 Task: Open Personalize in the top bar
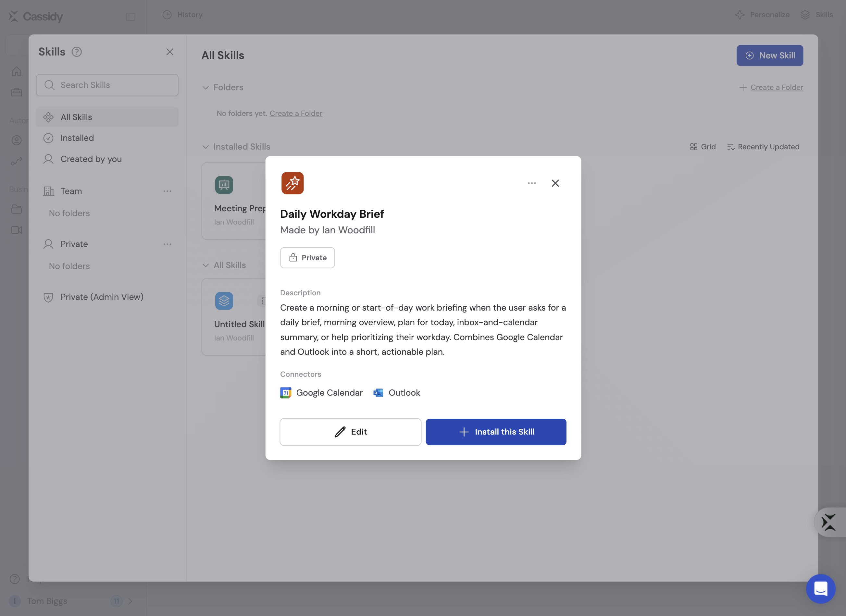763,15
